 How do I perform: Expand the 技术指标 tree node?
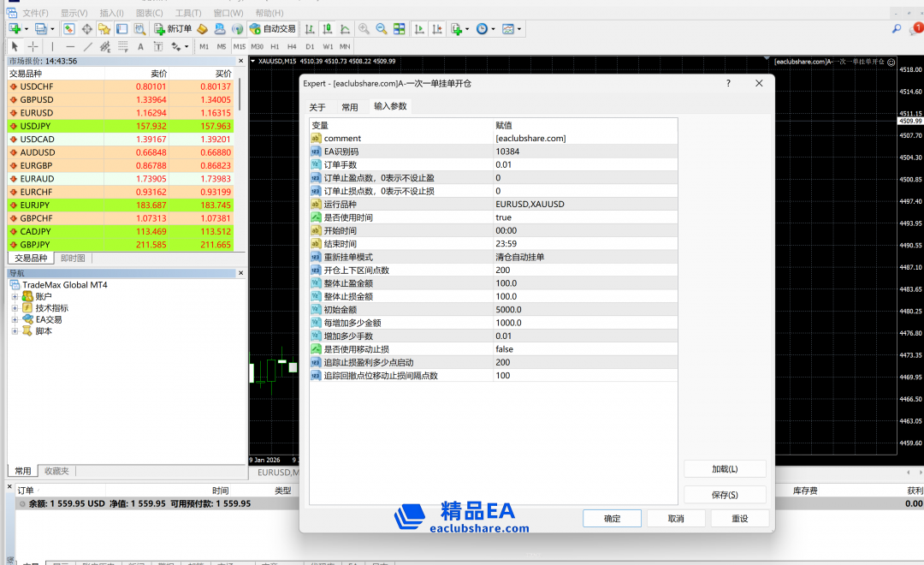(15, 308)
